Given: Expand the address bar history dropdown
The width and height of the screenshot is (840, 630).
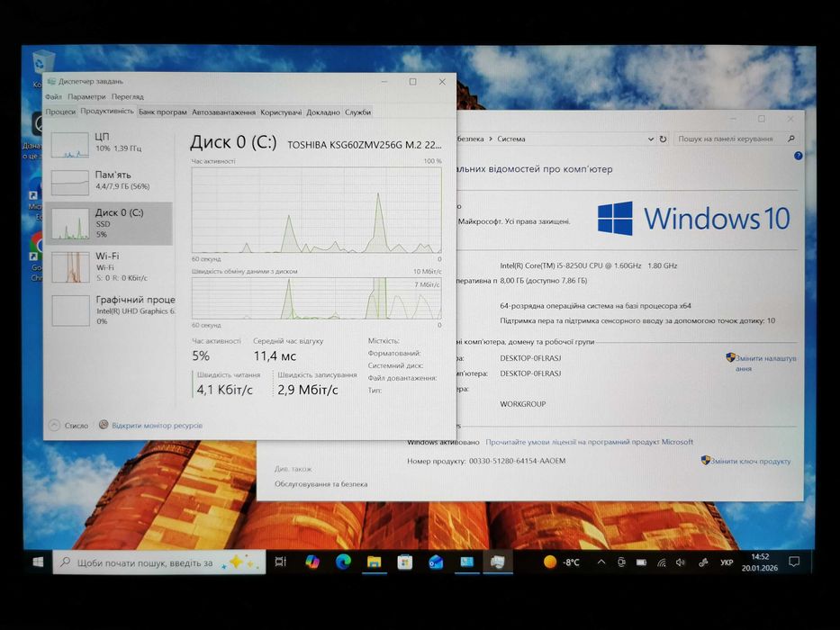Looking at the screenshot, I should coord(650,139).
